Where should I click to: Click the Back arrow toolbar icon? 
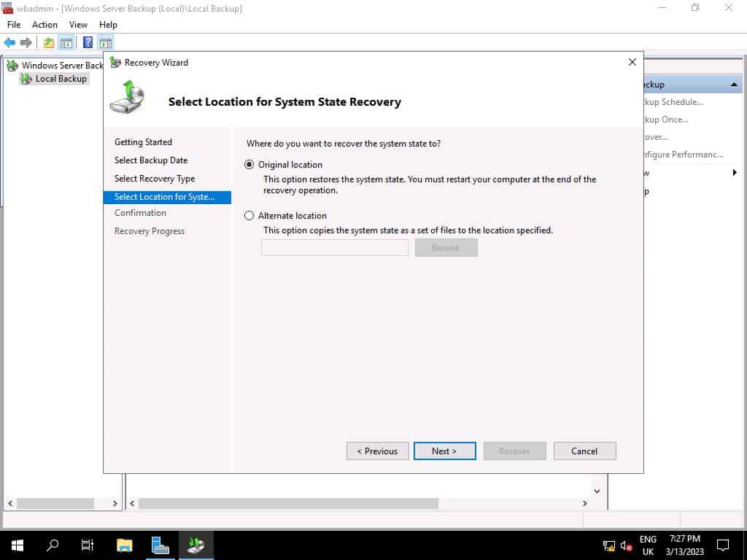(9, 43)
